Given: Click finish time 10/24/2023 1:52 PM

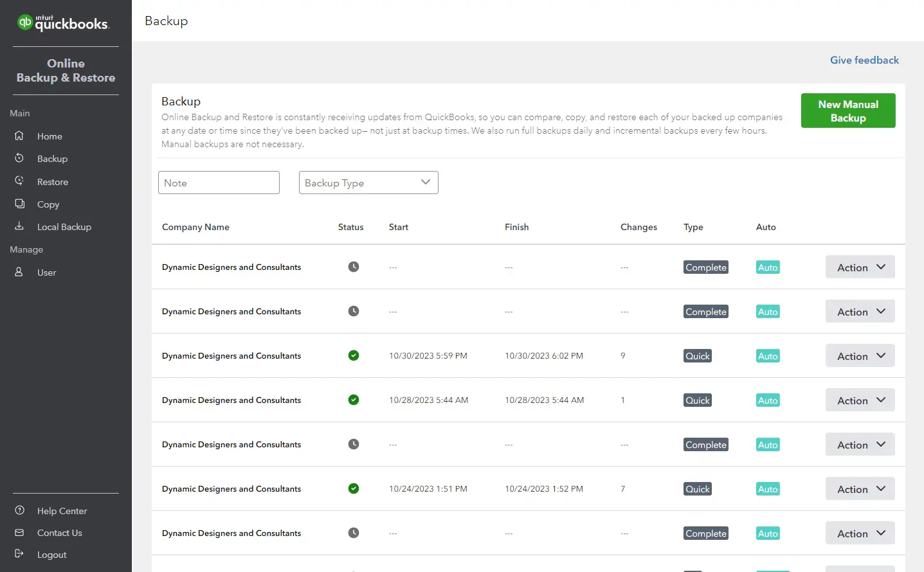Looking at the screenshot, I should point(544,488).
